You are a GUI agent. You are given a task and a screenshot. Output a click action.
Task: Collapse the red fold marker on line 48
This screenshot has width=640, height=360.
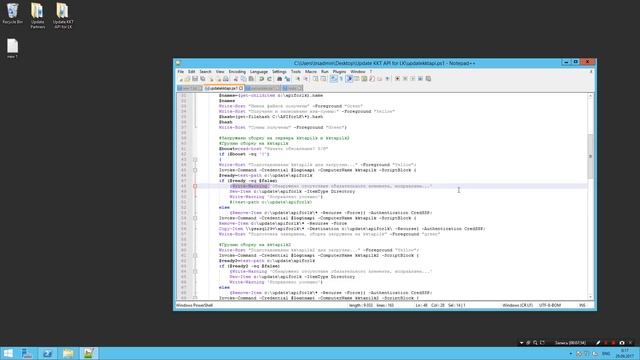195,186
